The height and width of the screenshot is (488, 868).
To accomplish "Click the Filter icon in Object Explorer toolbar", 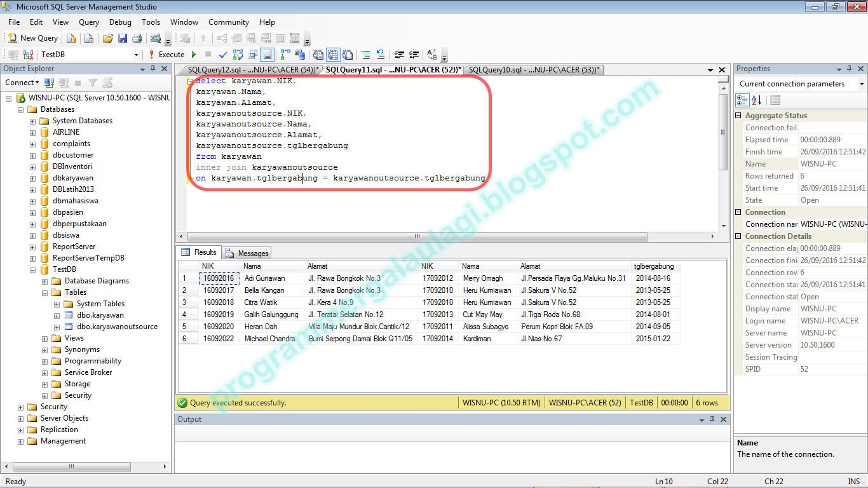I will (91, 82).
